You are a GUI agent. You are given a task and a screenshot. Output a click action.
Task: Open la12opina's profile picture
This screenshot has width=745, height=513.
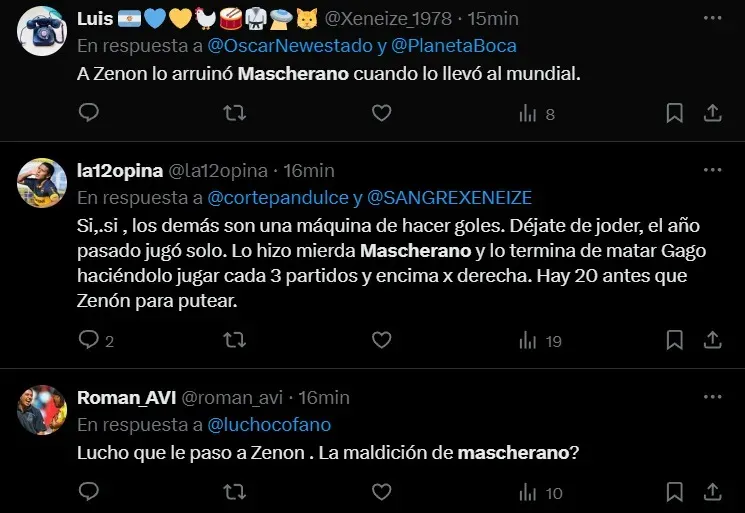[x=42, y=182]
